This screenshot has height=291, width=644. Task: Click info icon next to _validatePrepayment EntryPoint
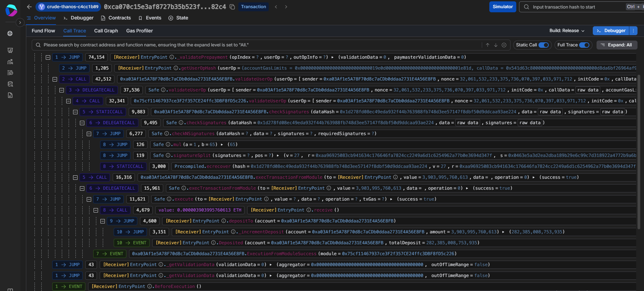172,57
